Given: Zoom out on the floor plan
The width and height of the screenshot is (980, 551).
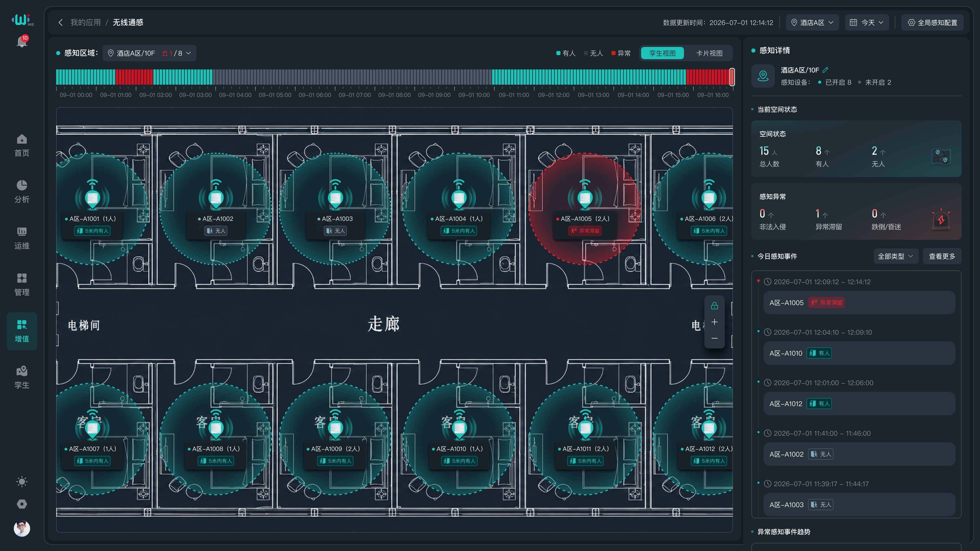Looking at the screenshot, I should 715,338.
